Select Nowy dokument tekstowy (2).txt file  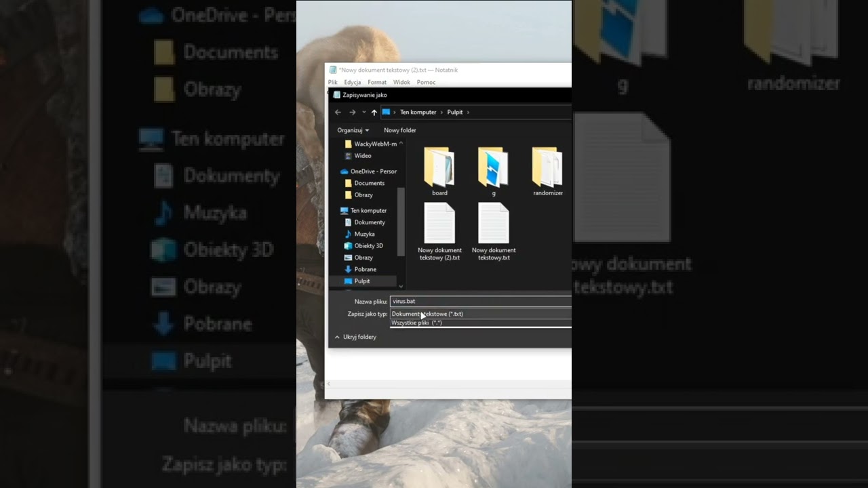tap(439, 224)
